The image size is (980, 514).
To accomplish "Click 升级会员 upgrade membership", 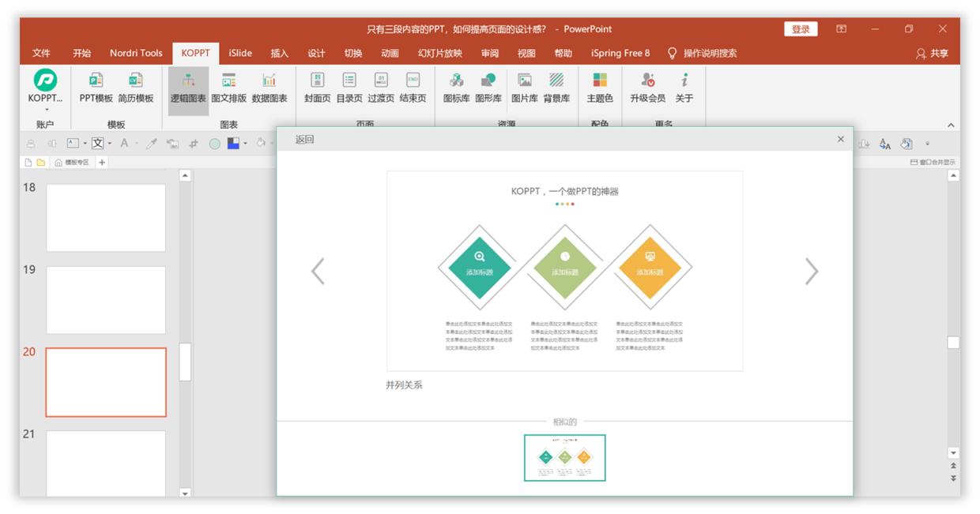I will point(647,88).
